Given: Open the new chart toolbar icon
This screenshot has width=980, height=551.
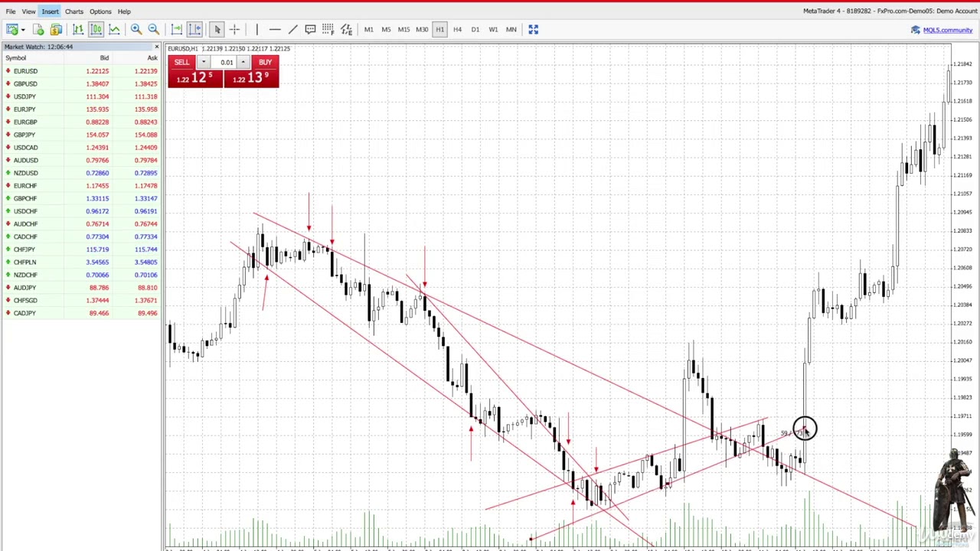Looking at the screenshot, I should (x=12, y=29).
